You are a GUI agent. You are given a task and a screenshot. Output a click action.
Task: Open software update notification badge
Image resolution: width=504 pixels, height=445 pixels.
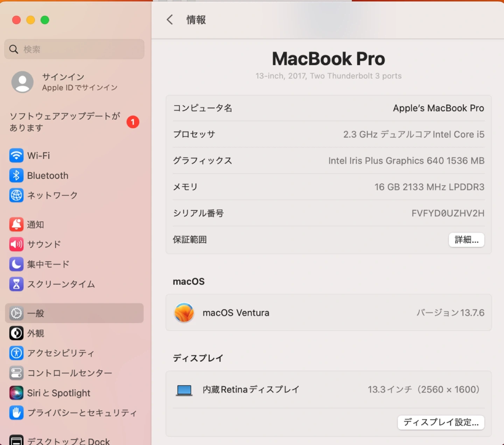coord(133,122)
